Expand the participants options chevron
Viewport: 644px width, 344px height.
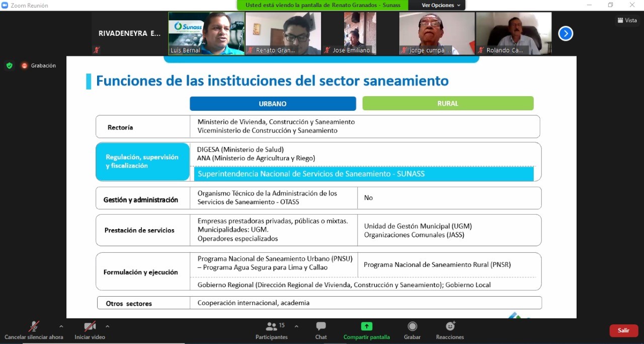[x=296, y=326]
